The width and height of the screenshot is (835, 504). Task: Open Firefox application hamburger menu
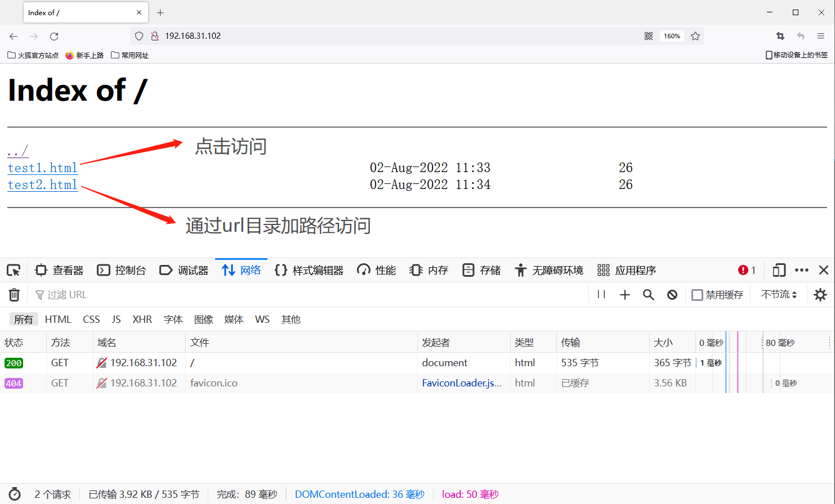[820, 36]
